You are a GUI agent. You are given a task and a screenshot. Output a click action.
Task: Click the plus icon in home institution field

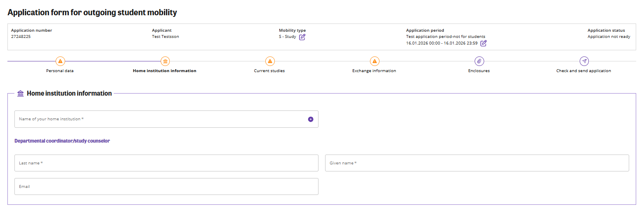pos(310,119)
